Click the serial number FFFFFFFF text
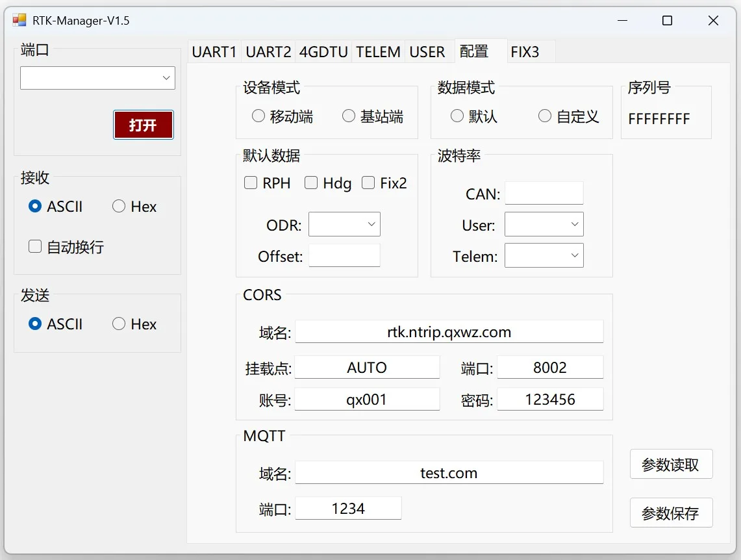This screenshot has width=741, height=560. point(659,119)
